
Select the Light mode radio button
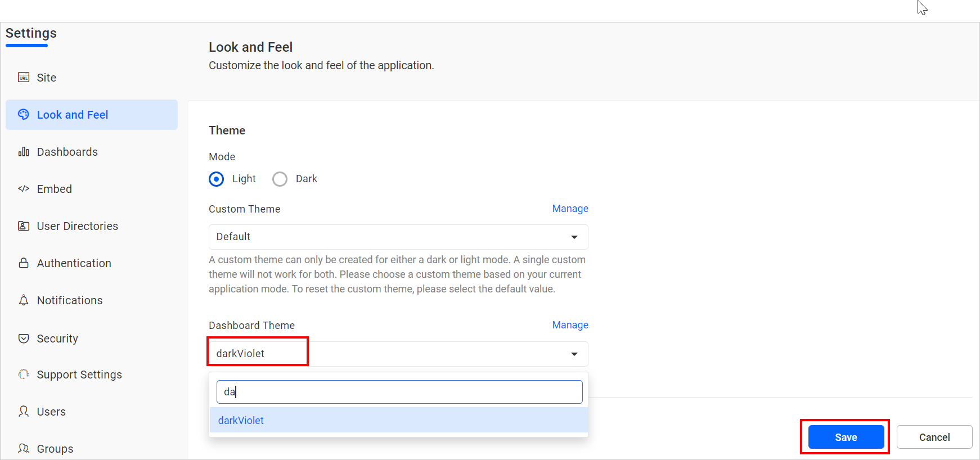217,179
